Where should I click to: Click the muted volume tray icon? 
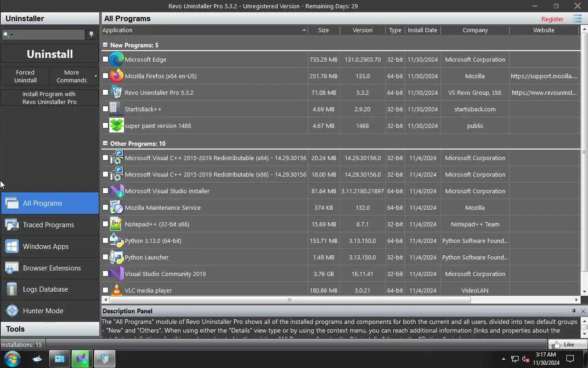[x=526, y=359]
